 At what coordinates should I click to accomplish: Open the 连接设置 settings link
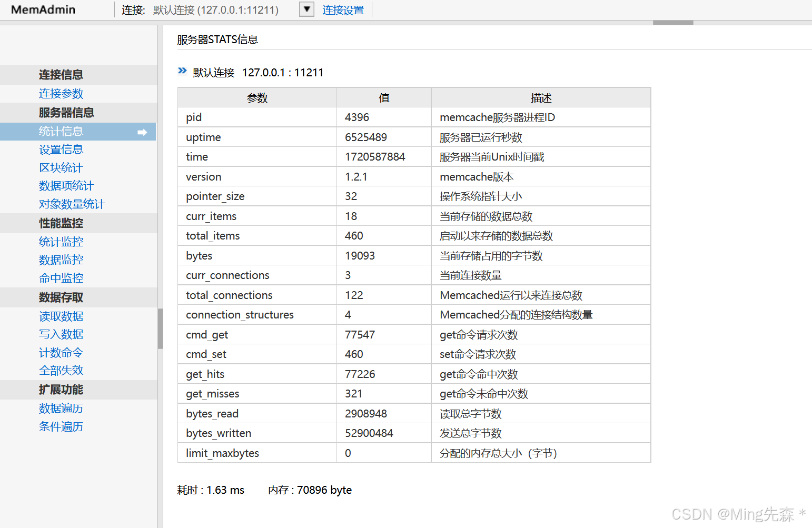tap(343, 9)
